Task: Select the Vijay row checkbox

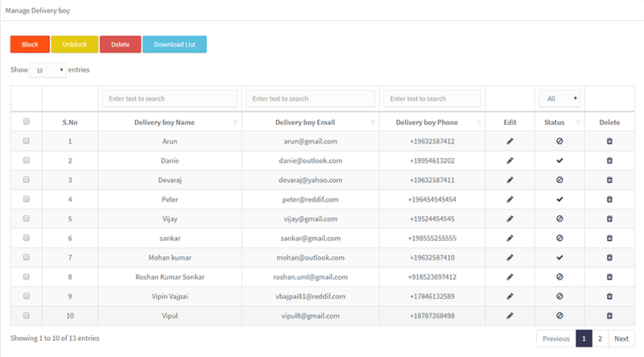Action: click(27, 218)
